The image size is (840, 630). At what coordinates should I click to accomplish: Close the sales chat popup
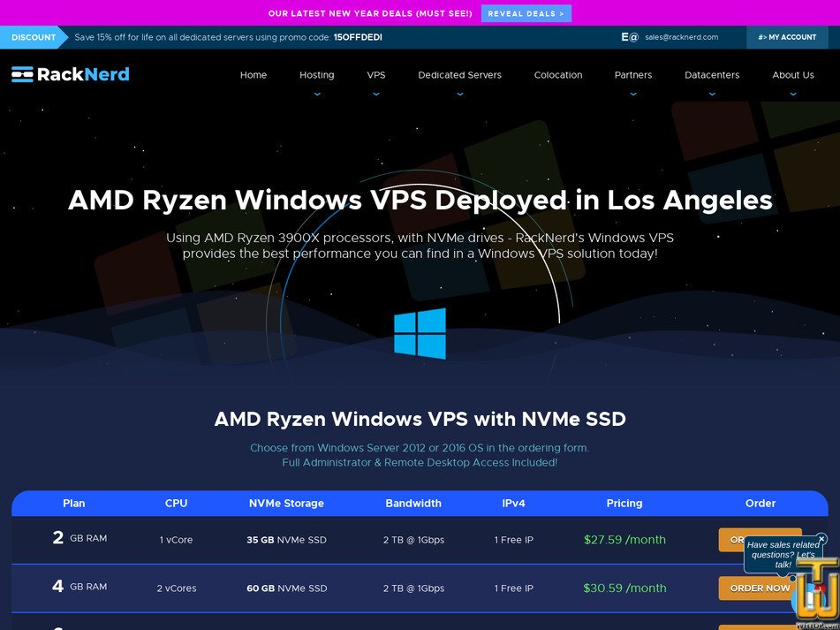821,538
